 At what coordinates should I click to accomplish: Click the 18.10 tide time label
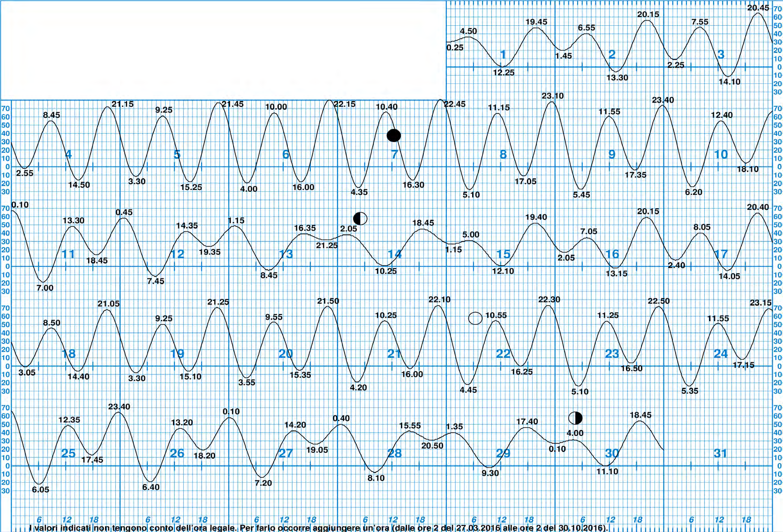748,169
